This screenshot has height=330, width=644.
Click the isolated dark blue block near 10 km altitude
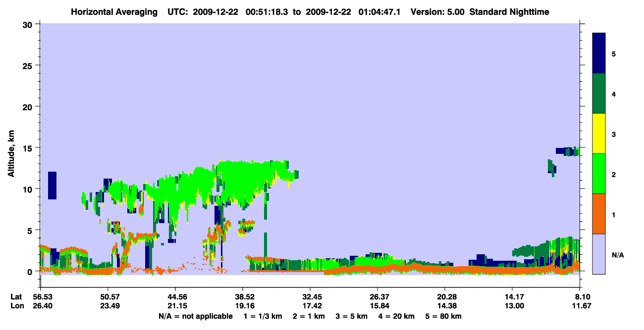coord(52,186)
